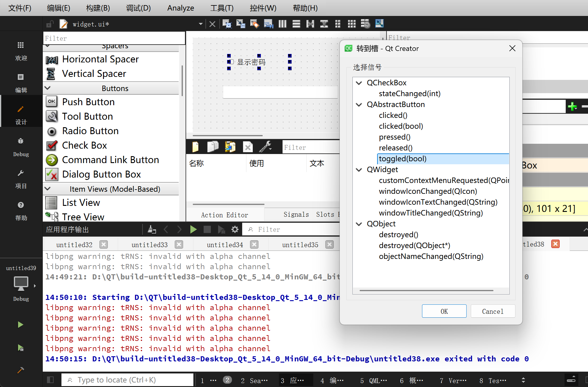This screenshot has width=588, height=387.
Task: Click OK in the 转到槽 dialog
Action: (x=444, y=311)
